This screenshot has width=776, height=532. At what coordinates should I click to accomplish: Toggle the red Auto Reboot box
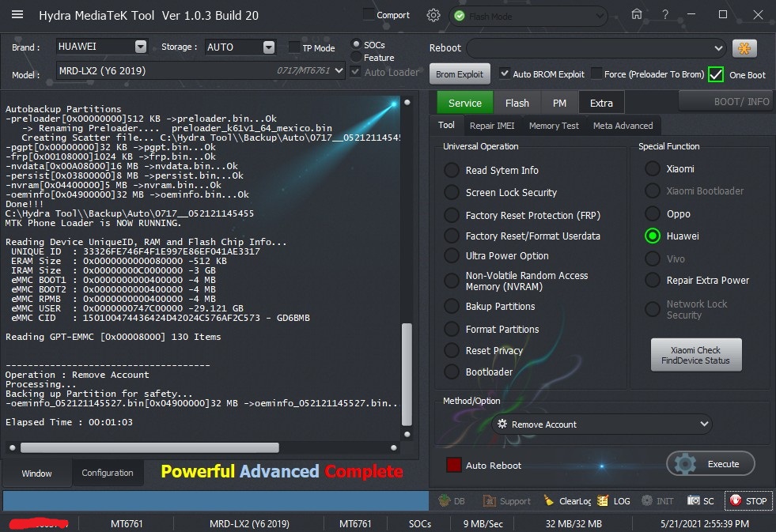click(453, 465)
